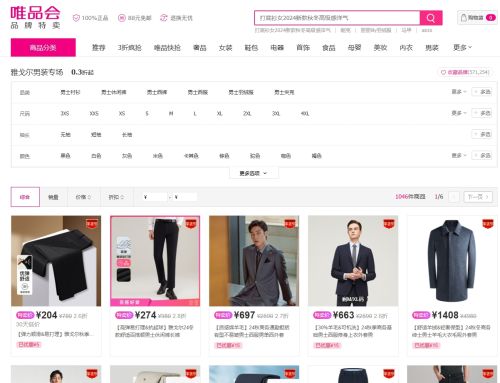
Task: Filter by 男士西裤 category
Action: [157, 92]
